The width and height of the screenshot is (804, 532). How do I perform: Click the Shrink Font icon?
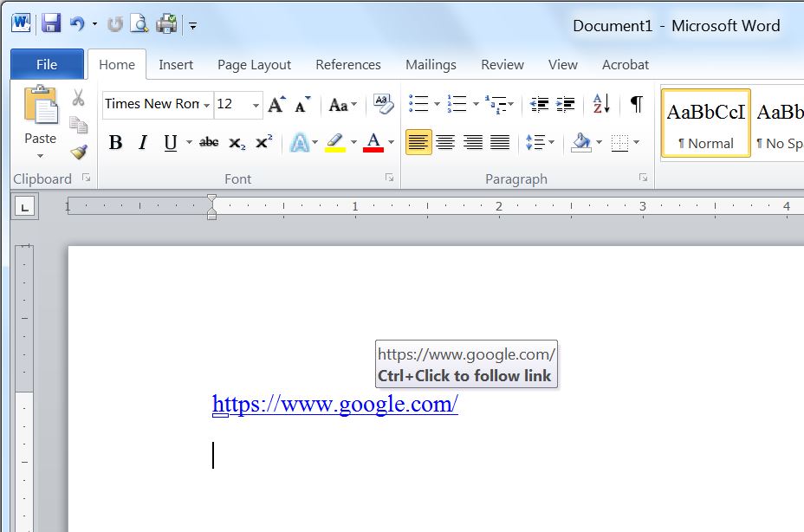pos(302,105)
